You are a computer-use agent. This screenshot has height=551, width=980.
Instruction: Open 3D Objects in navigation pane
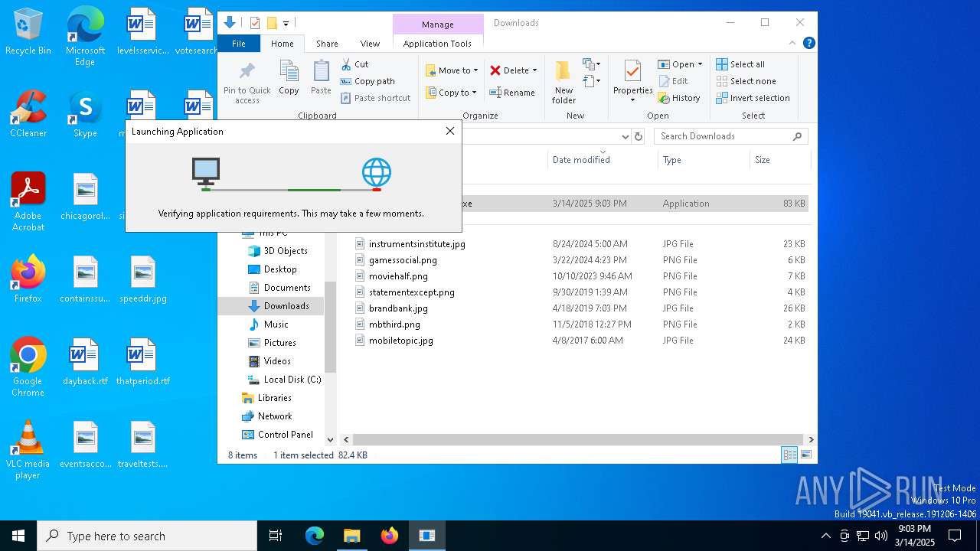(x=278, y=251)
